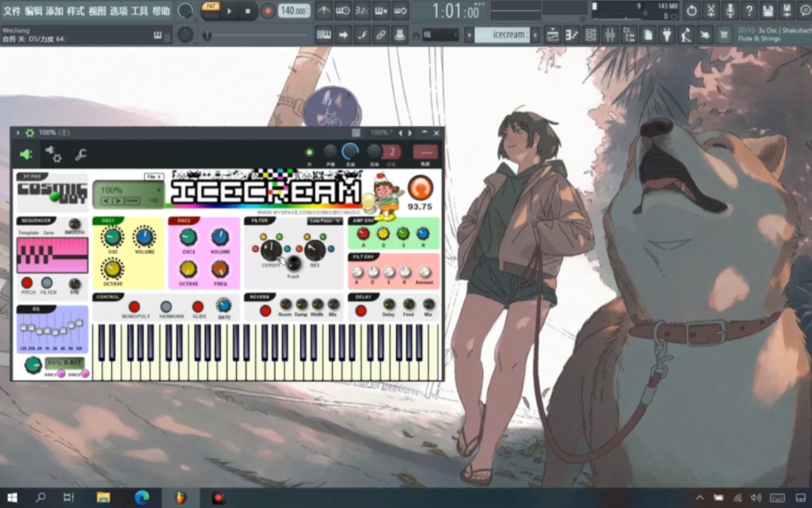Open the Low Pass filter type dropdown
The width and height of the screenshot is (812, 508).
click(325, 221)
